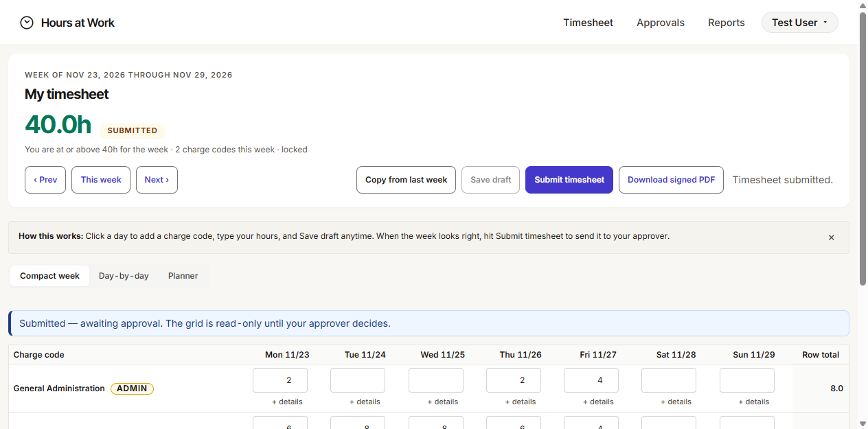868x429 pixels.
Task: Select General Administration Tue 11/24 hours field
Action: coord(358,380)
